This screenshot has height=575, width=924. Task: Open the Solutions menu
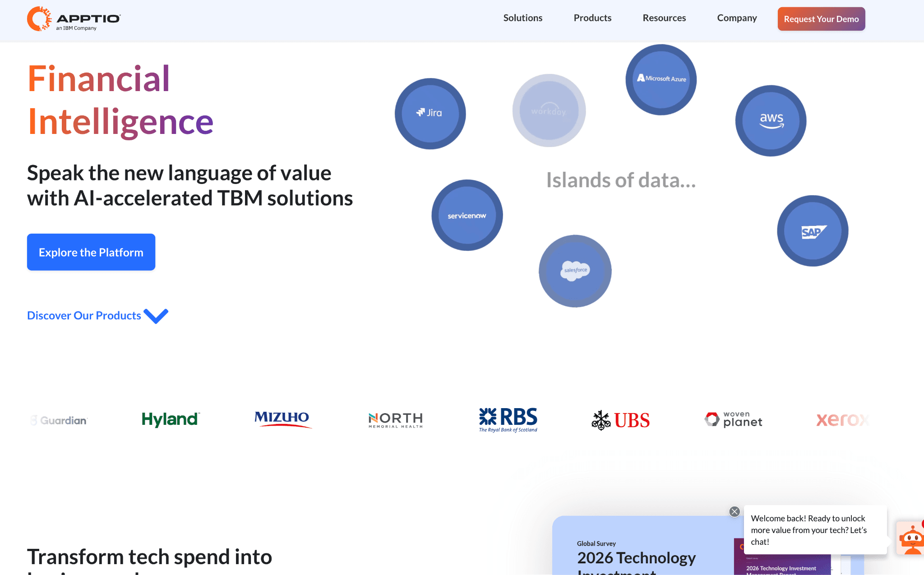point(522,18)
